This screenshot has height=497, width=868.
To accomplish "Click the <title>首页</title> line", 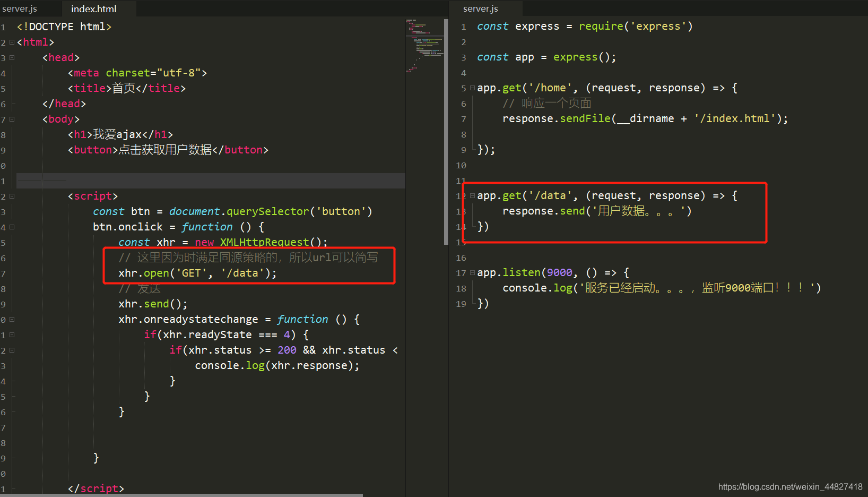I will coord(127,88).
